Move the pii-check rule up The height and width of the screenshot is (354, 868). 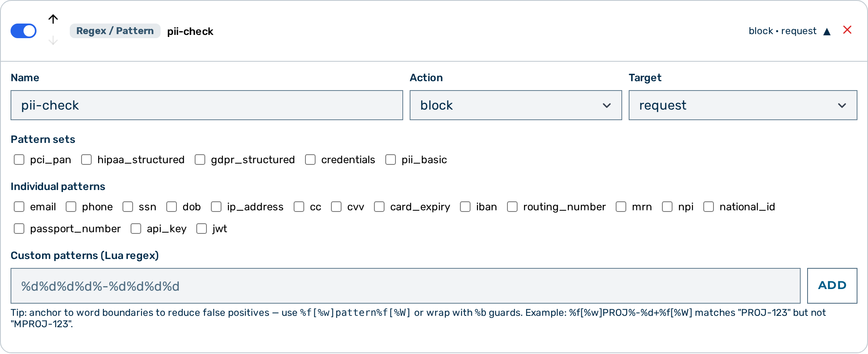point(53,19)
